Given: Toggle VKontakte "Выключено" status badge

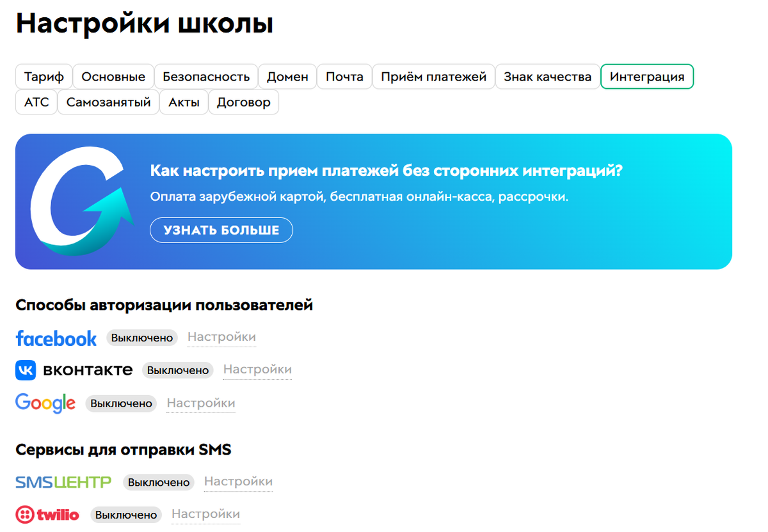Looking at the screenshot, I should [177, 370].
